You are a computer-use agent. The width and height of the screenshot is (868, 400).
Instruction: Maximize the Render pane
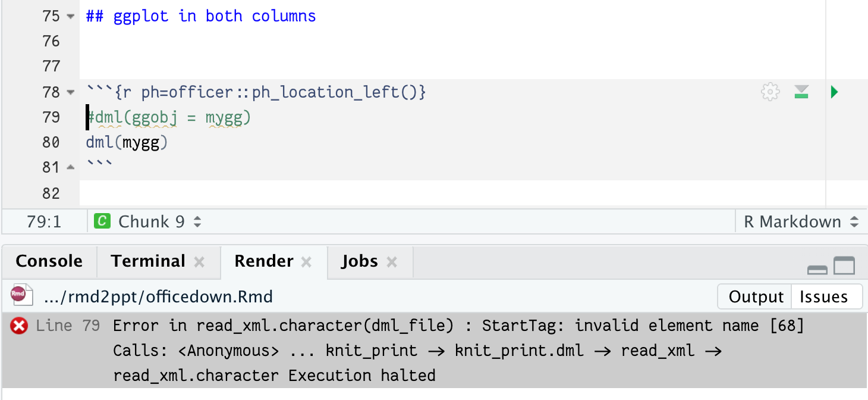tap(844, 265)
